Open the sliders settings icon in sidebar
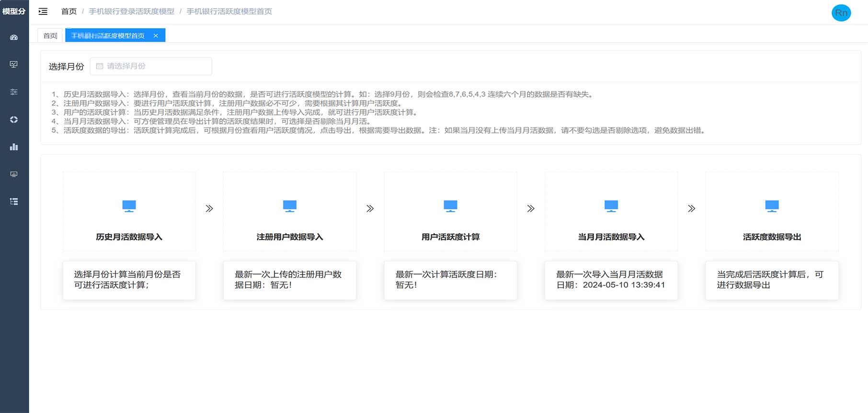868x413 pixels. (14, 92)
